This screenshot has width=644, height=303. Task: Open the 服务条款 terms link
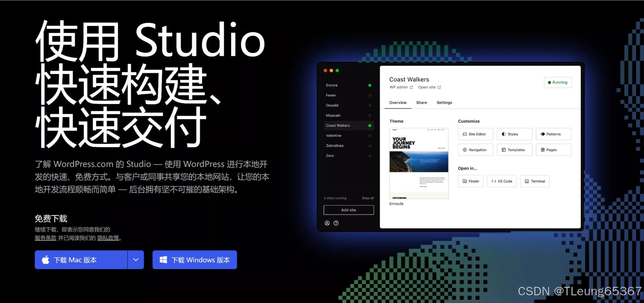click(46, 238)
